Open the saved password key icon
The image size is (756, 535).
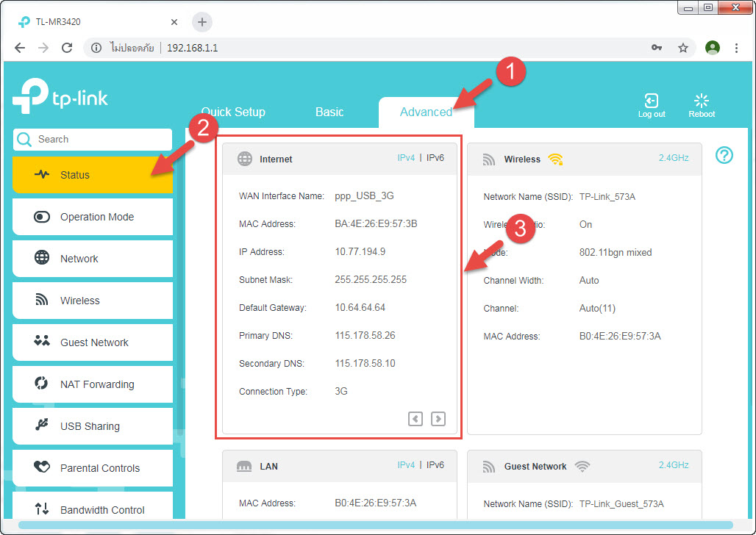point(657,48)
